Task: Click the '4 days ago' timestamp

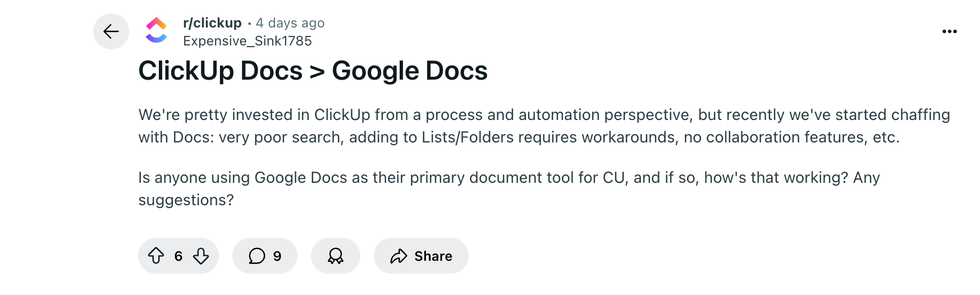Action: click(290, 23)
